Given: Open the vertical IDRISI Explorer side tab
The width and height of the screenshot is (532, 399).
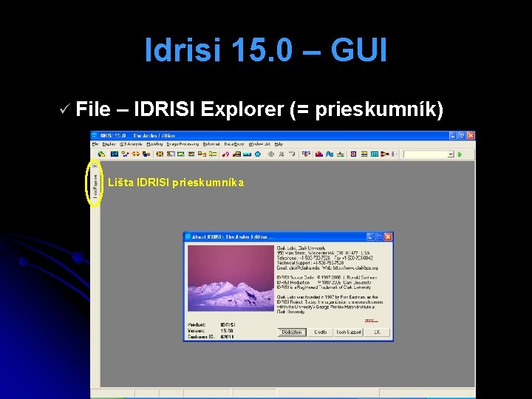Looking at the screenshot, I should click(95, 187).
